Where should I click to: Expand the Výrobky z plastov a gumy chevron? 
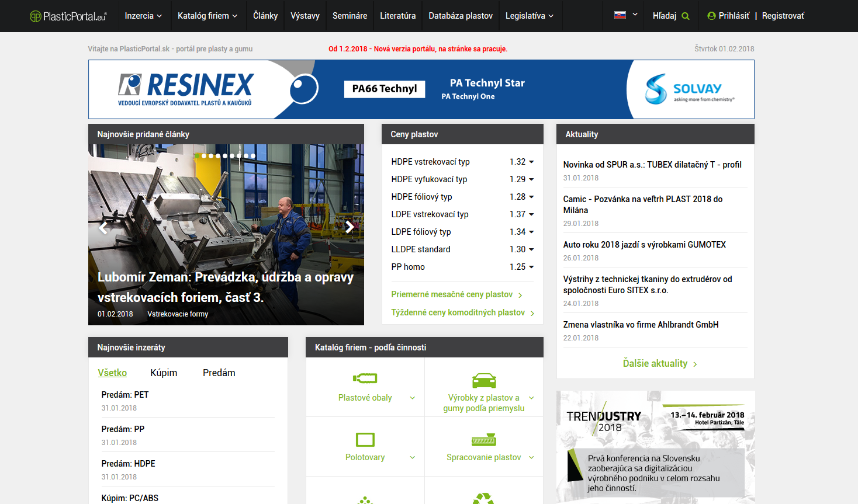[531, 398]
